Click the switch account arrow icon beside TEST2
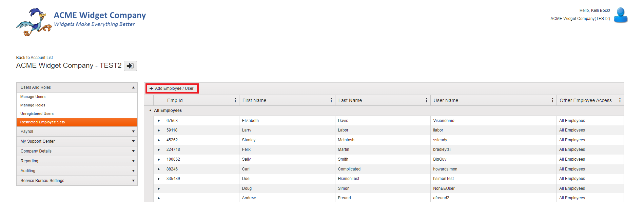Image resolution: width=644 pixels, height=202 pixels. tap(130, 66)
